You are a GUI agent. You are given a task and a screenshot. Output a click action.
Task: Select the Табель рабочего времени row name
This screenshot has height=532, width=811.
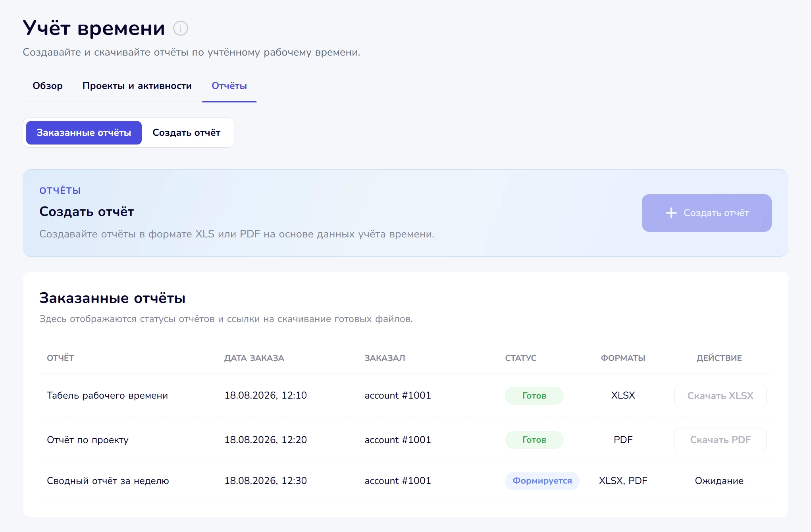pyautogui.click(x=107, y=395)
